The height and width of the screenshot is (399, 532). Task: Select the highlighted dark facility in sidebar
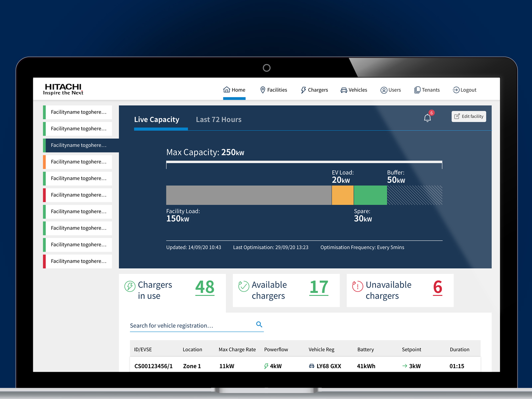81,145
